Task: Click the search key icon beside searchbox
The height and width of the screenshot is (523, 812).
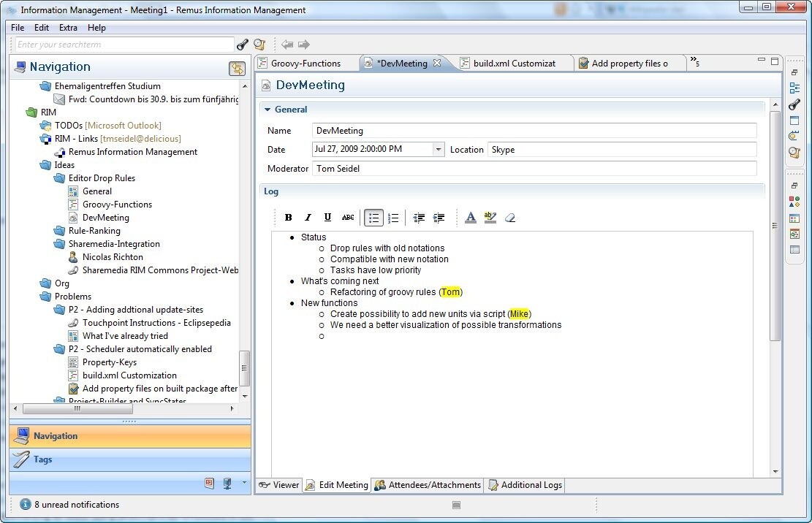Action: [x=243, y=45]
